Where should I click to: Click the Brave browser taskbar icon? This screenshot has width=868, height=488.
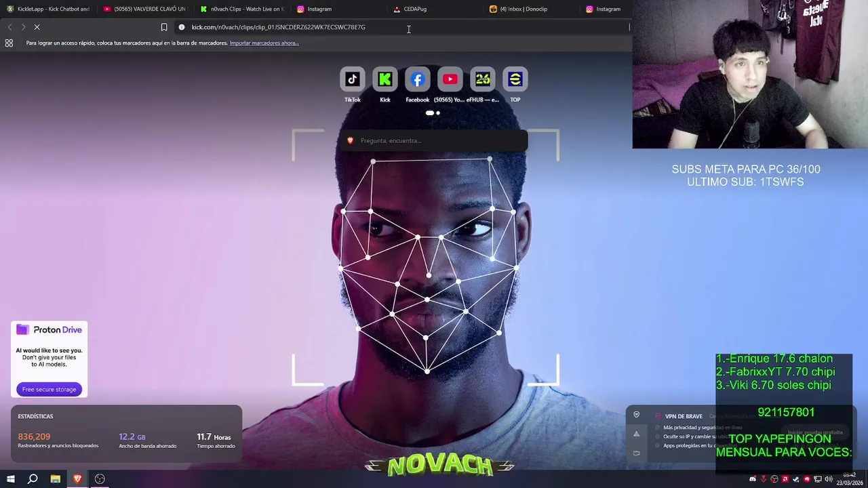(x=77, y=479)
